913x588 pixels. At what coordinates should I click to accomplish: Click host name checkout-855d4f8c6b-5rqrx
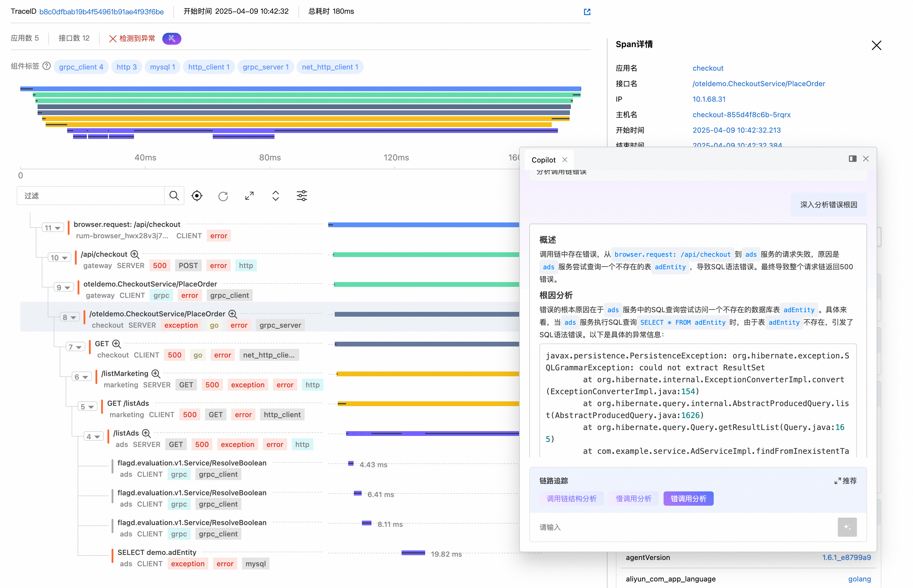[741, 114]
